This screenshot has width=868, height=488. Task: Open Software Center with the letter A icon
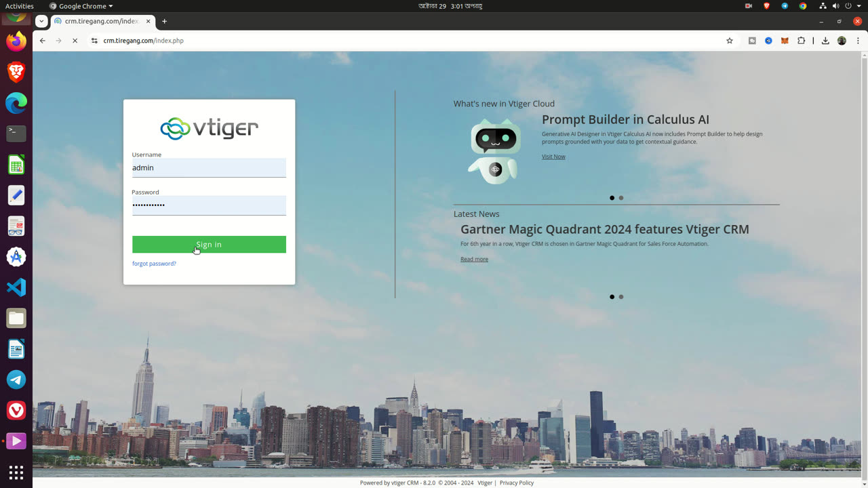(x=16, y=257)
